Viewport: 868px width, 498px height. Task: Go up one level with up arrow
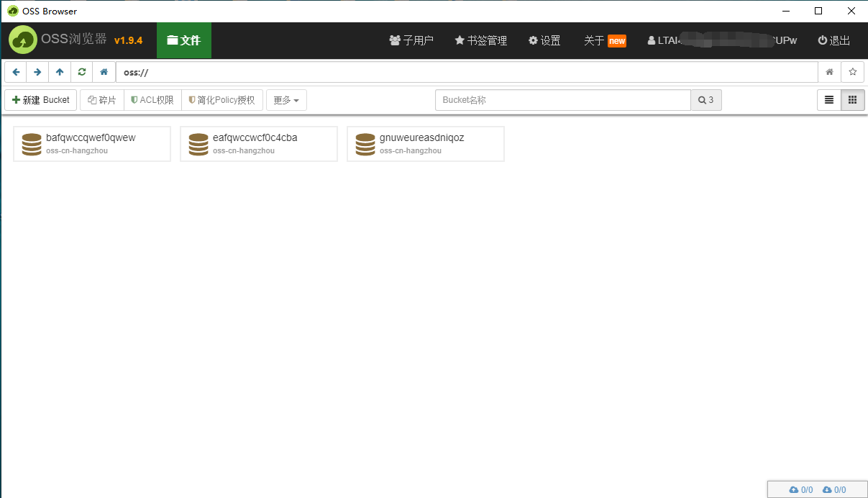click(60, 72)
